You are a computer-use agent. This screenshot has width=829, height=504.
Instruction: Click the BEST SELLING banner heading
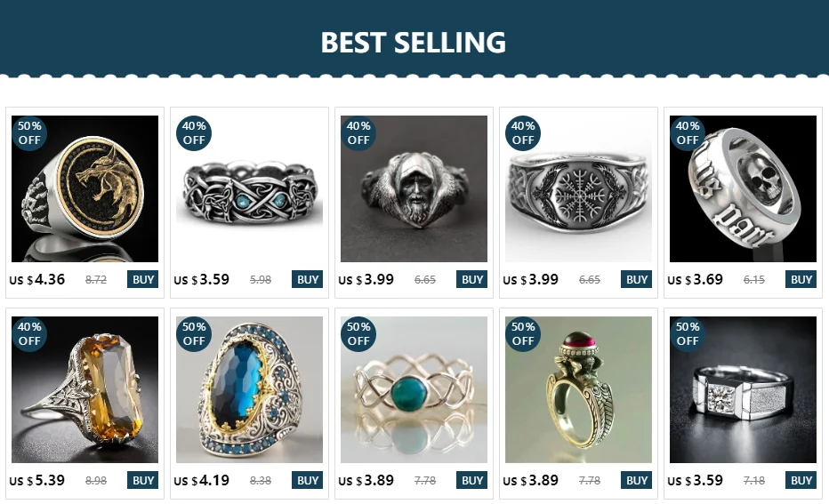coord(414,43)
